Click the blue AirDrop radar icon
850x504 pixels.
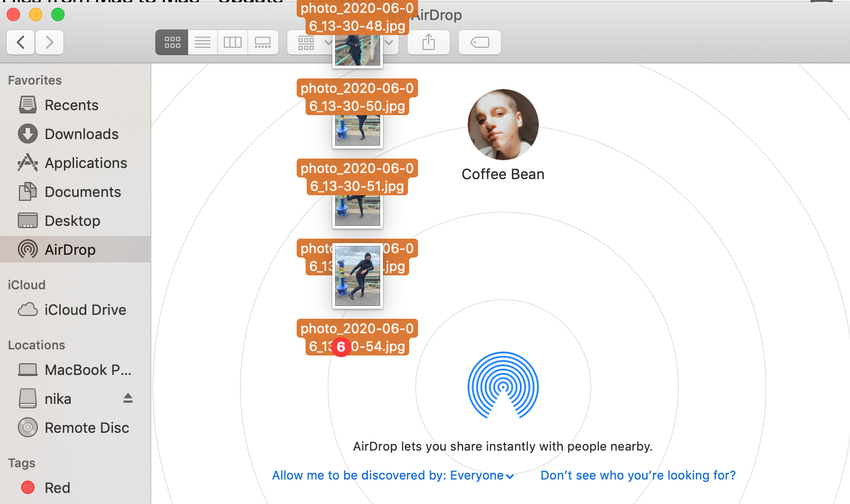(x=503, y=385)
